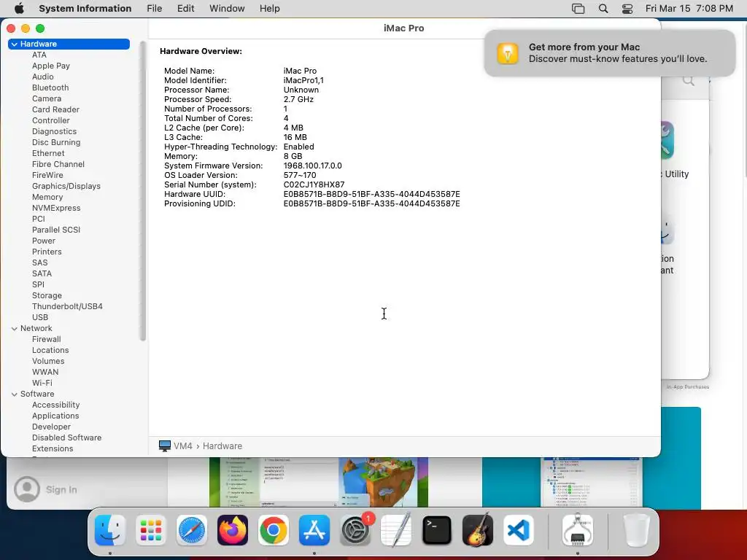Open Finder from the Dock
This screenshot has height=560, width=747.
110,530
